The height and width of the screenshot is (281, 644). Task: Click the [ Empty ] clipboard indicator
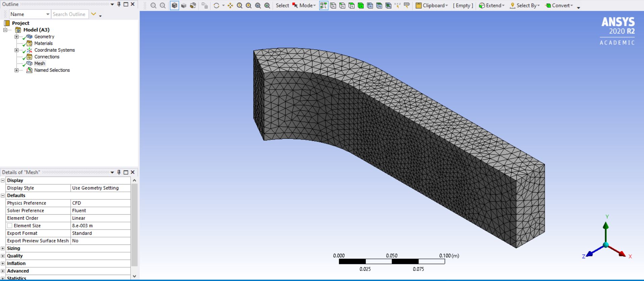463,5
